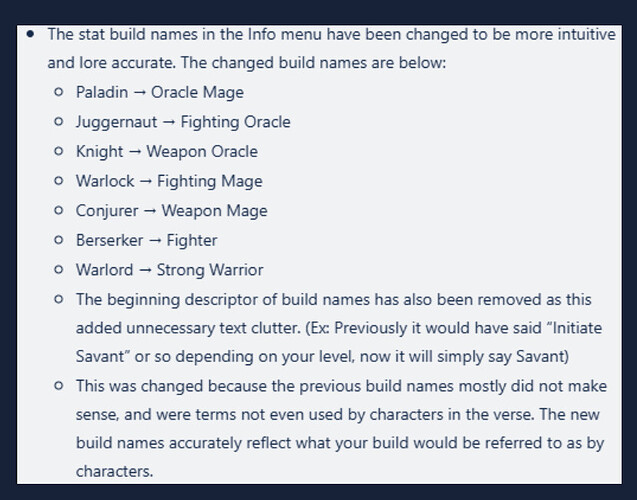Click the bullet circle beside Conjurer
The height and width of the screenshot is (500, 637).
pos(58,210)
